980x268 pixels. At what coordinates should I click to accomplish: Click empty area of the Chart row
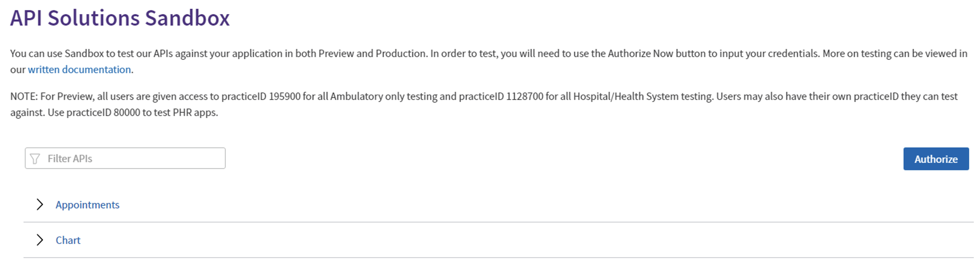(533, 240)
